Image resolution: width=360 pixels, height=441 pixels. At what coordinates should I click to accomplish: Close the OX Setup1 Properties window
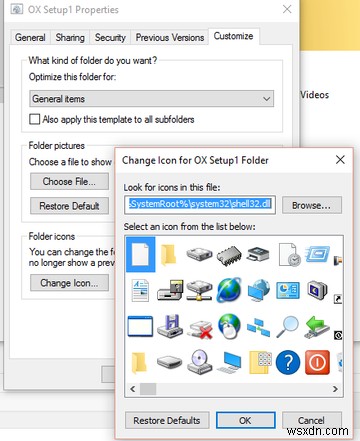coord(287,9)
